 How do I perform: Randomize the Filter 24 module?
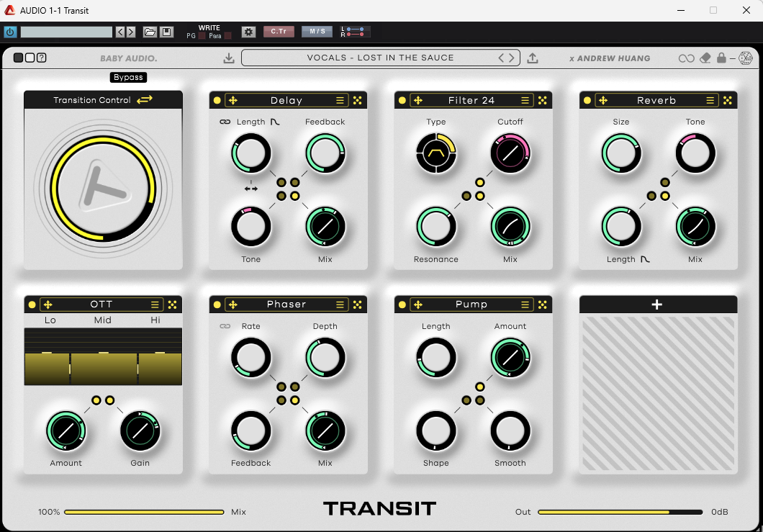click(543, 100)
